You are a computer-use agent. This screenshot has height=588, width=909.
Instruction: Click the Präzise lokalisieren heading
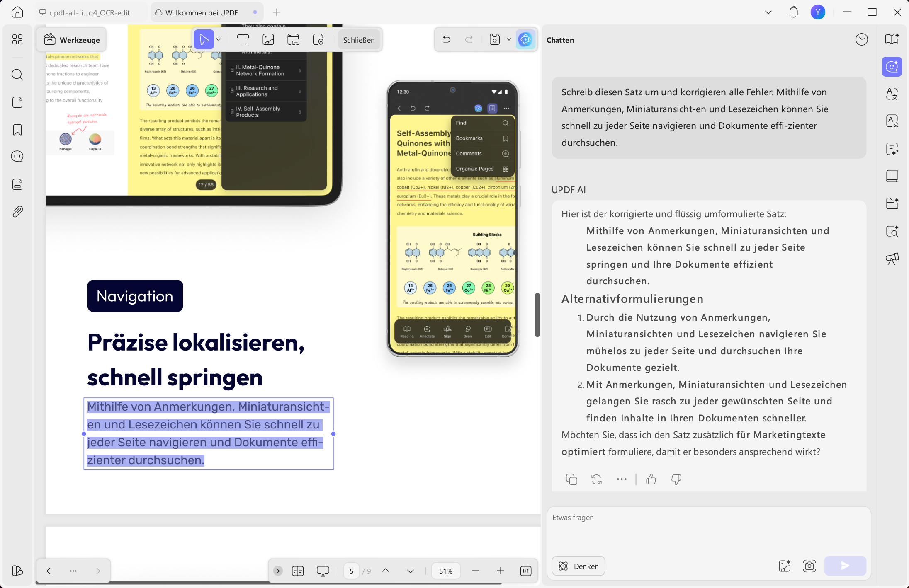(196, 343)
